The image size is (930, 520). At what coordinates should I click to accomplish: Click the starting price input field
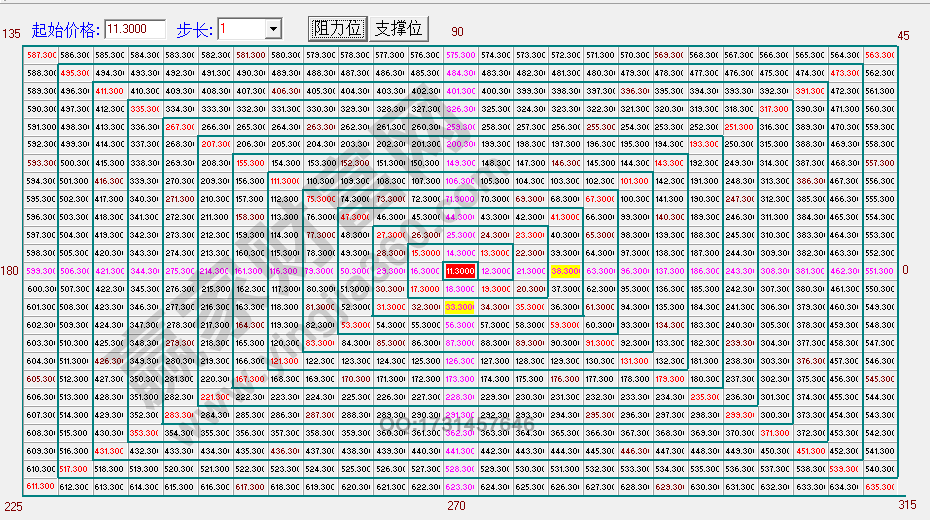click(x=135, y=28)
